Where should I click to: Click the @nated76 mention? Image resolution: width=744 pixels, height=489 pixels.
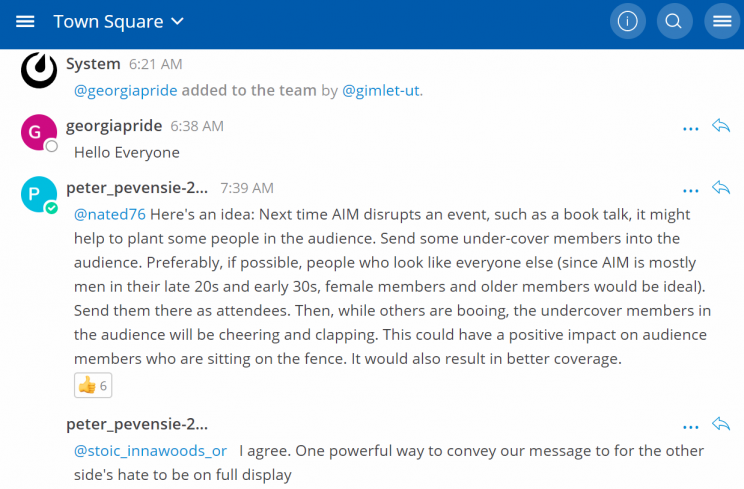(110, 214)
